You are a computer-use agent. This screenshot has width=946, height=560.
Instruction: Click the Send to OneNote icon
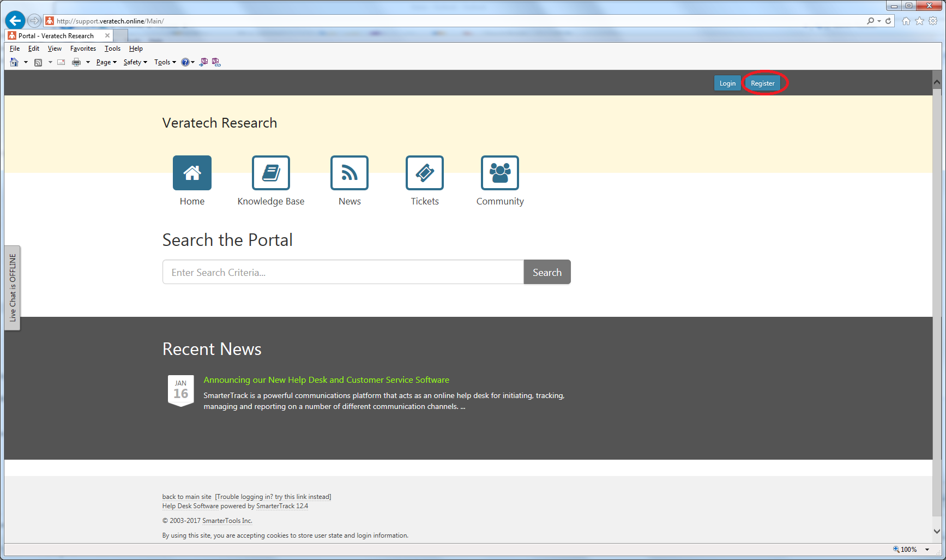[x=203, y=62]
